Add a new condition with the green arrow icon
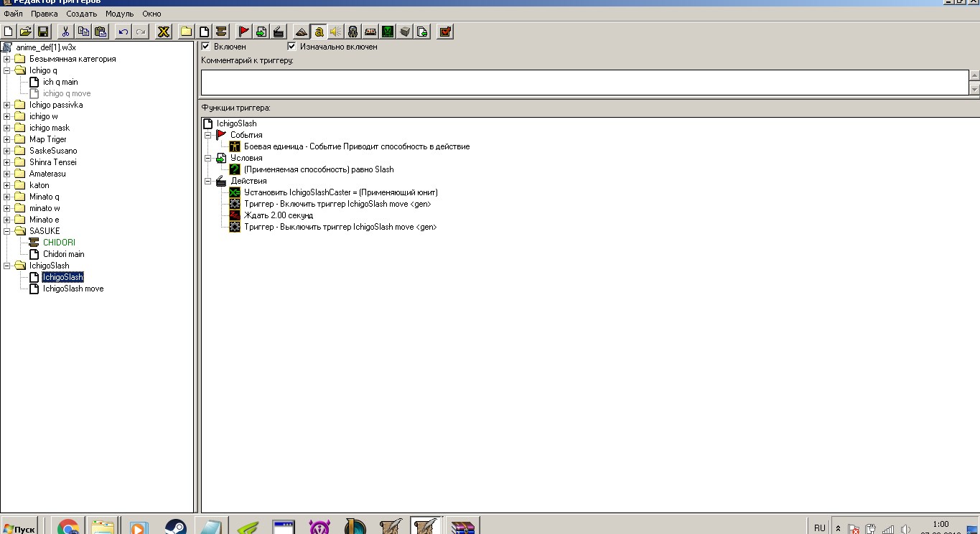This screenshot has height=534, width=980. (261, 32)
